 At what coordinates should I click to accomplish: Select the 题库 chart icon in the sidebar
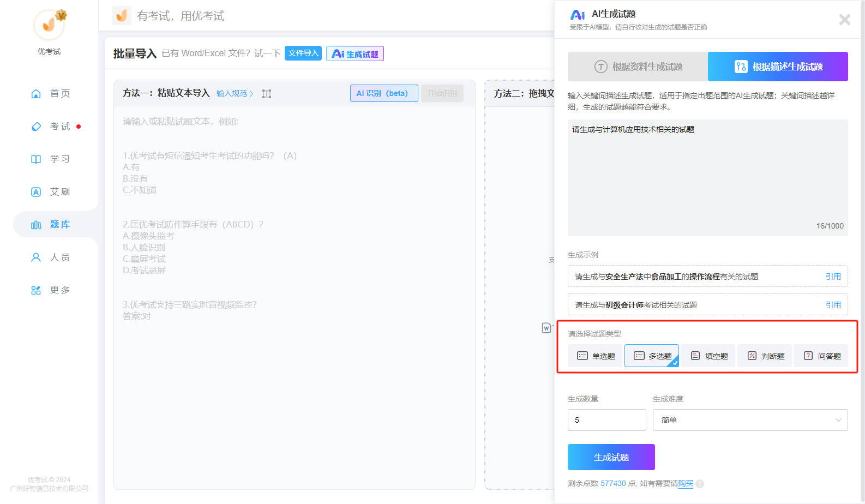36,225
